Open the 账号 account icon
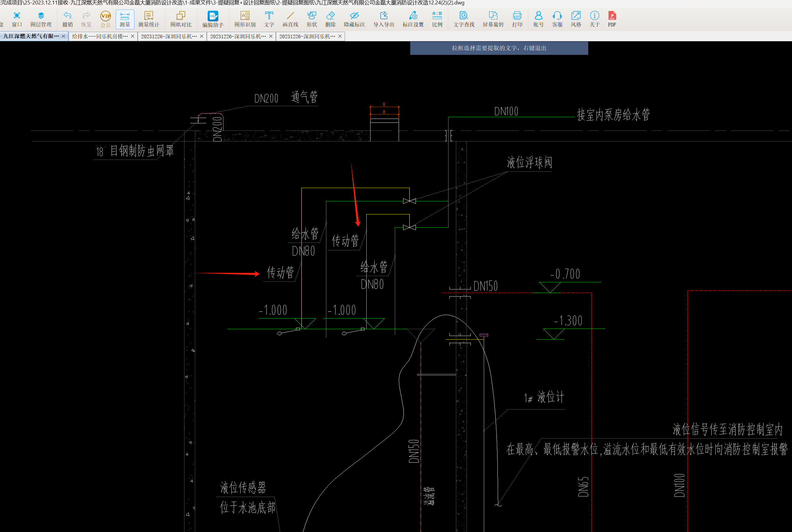 point(538,19)
